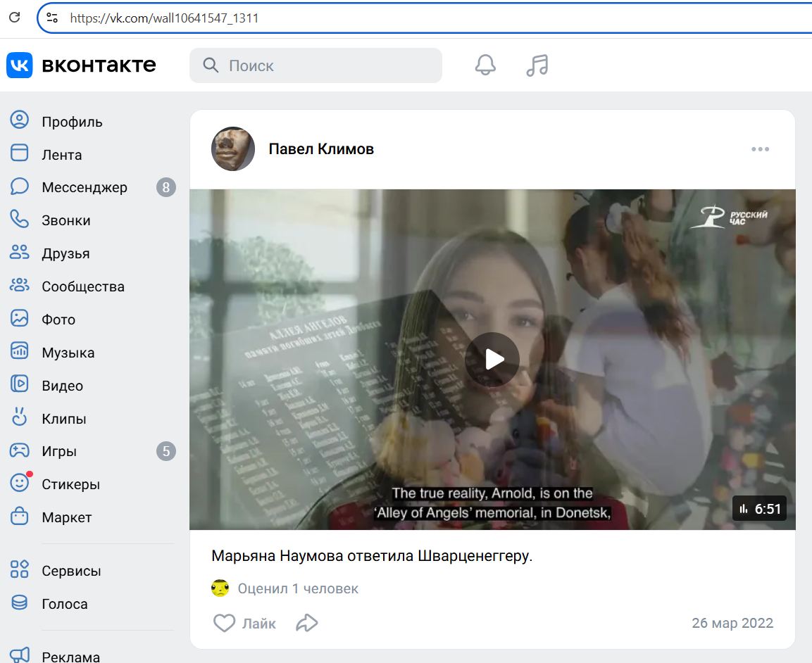Viewport: 812px width, 663px height.
Task: Play the video in the post
Action: click(492, 360)
